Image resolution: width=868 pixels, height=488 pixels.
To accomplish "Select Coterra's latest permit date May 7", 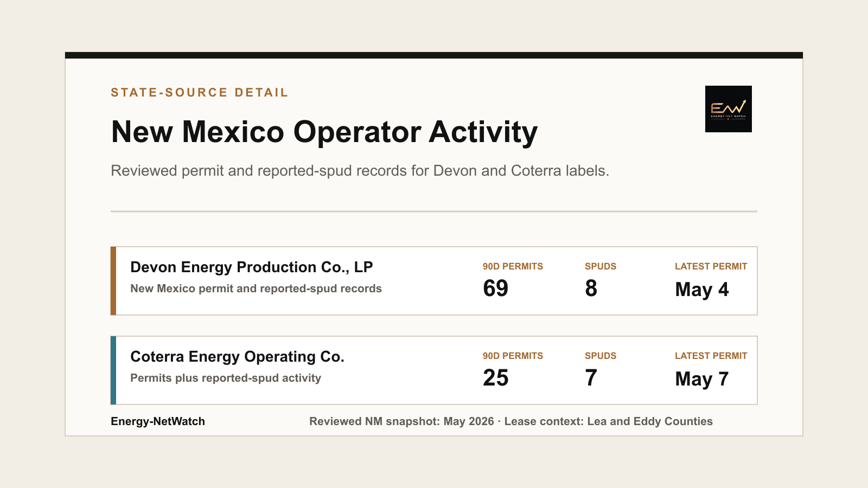I will click(x=702, y=379).
